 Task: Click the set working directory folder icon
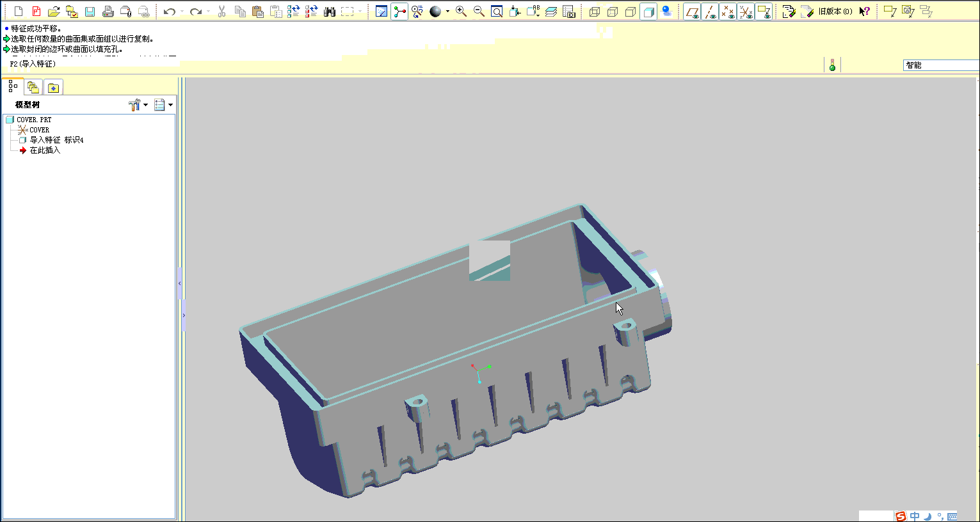pos(72,12)
